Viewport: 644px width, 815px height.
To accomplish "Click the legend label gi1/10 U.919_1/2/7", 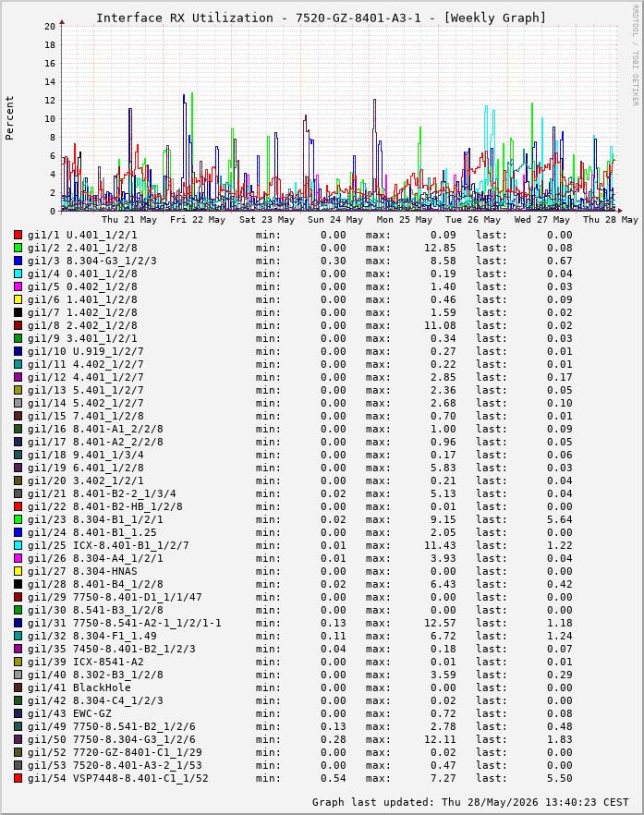I will pos(85,351).
